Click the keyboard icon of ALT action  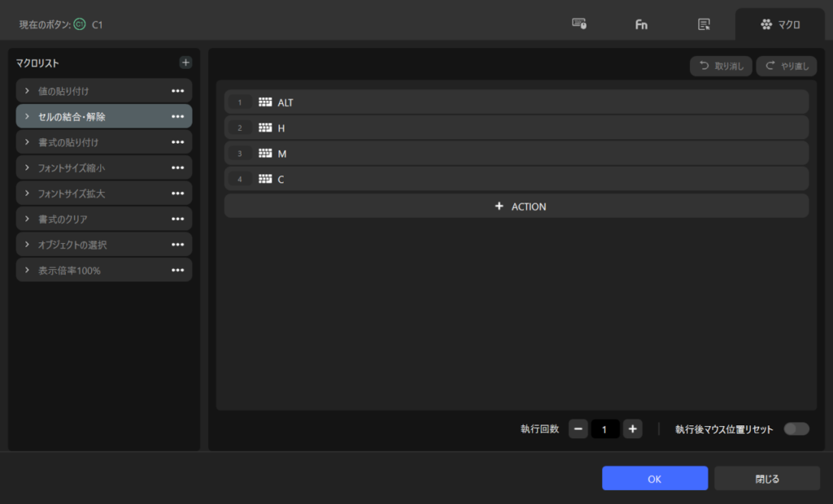click(x=265, y=102)
